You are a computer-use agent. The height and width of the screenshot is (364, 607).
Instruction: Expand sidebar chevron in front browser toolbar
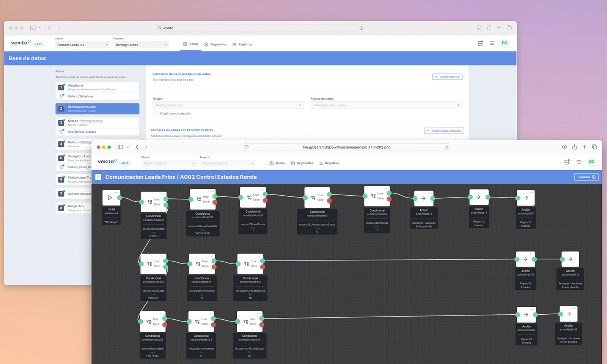click(x=128, y=147)
